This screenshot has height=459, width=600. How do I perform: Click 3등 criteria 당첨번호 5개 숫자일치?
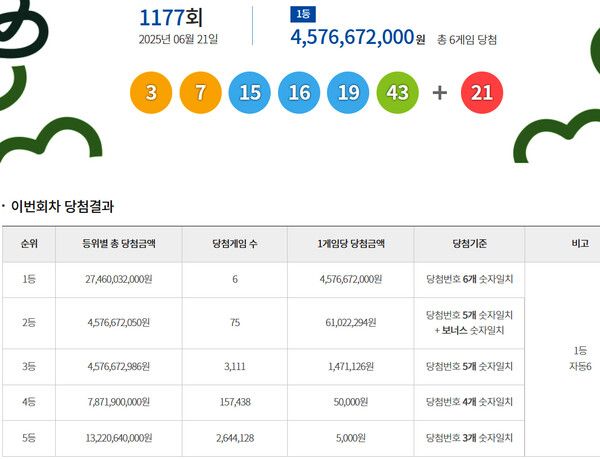(470, 366)
